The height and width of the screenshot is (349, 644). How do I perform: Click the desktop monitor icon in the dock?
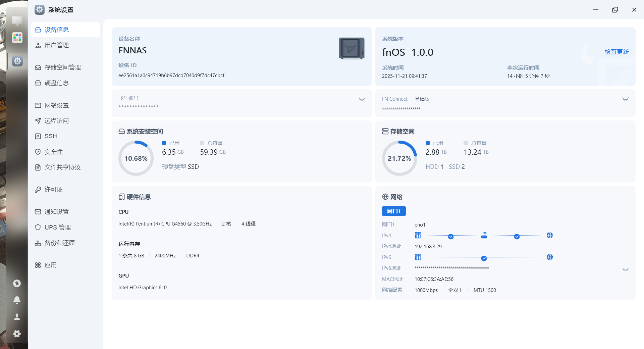point(17,20)
